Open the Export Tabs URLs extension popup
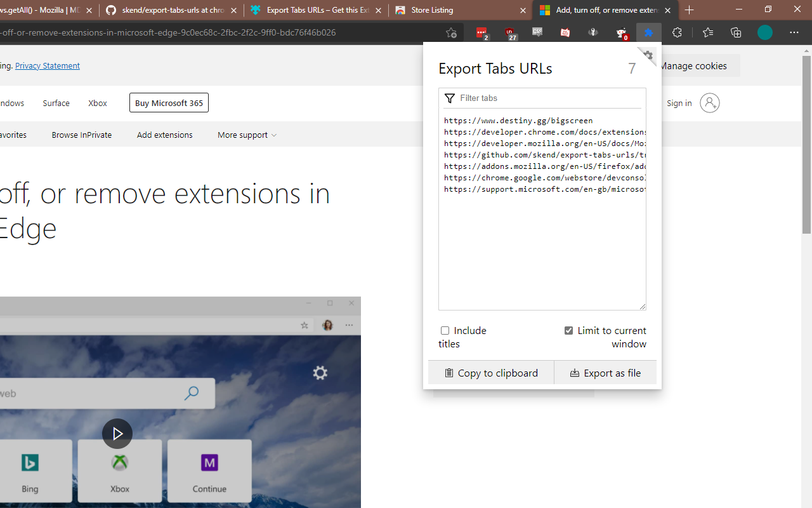Image resolution: width=812 pixels, height=508 pixels. (x=650, y=32)
